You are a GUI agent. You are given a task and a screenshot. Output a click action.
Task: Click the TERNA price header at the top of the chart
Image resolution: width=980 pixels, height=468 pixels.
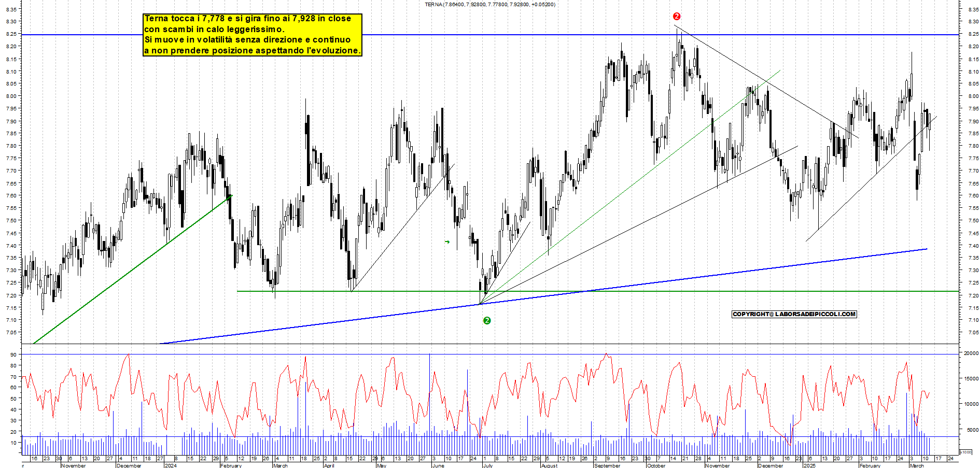coord(490,5)
